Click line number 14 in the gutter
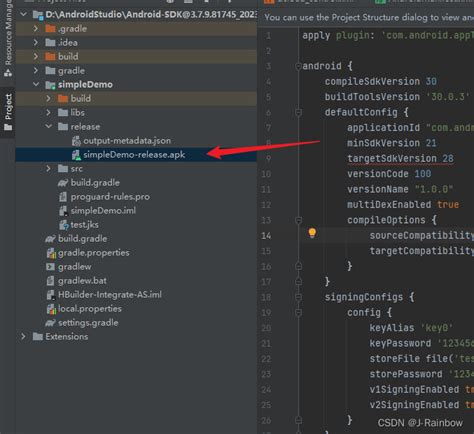Viewport: 474px width, 434px height. 266,236
